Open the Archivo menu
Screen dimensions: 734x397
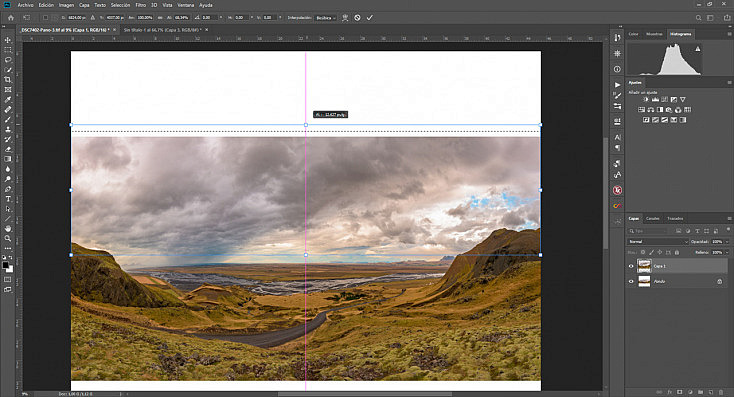(25, 5)
